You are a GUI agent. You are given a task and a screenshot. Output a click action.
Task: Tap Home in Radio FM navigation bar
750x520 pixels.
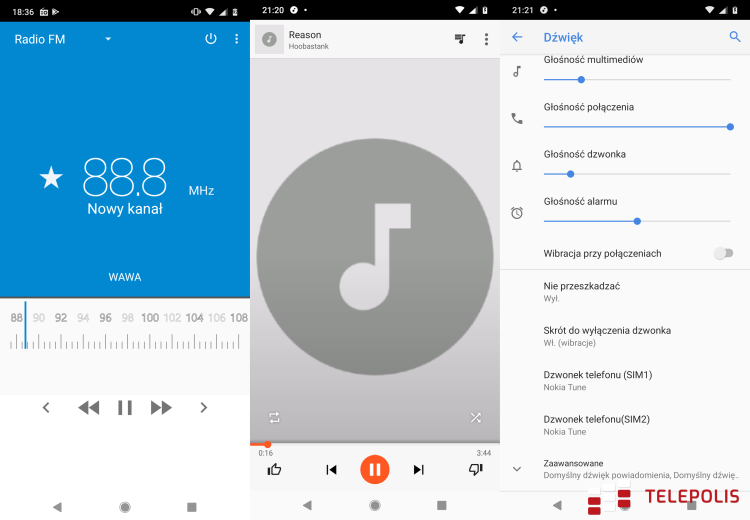pyautogui.click(x=125, y=507)
